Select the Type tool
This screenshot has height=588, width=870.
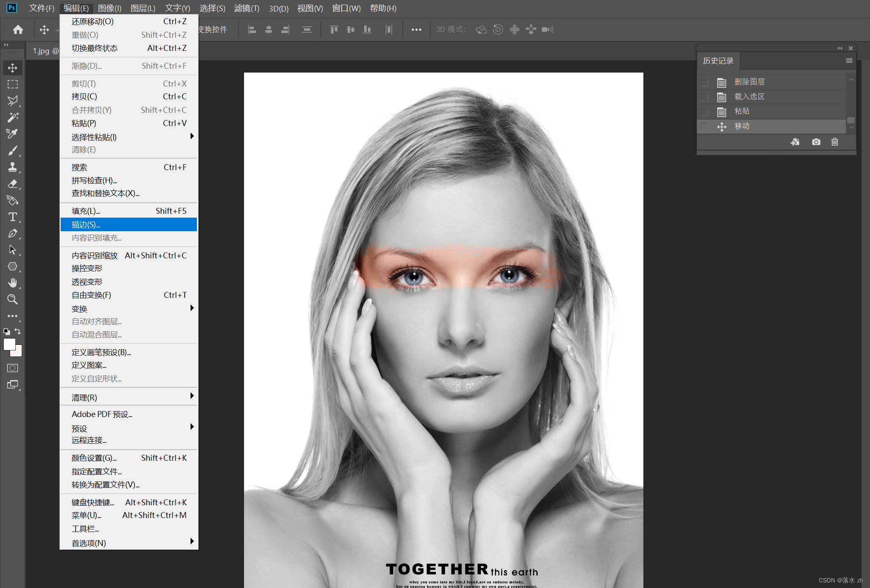[x=13, y=217]
